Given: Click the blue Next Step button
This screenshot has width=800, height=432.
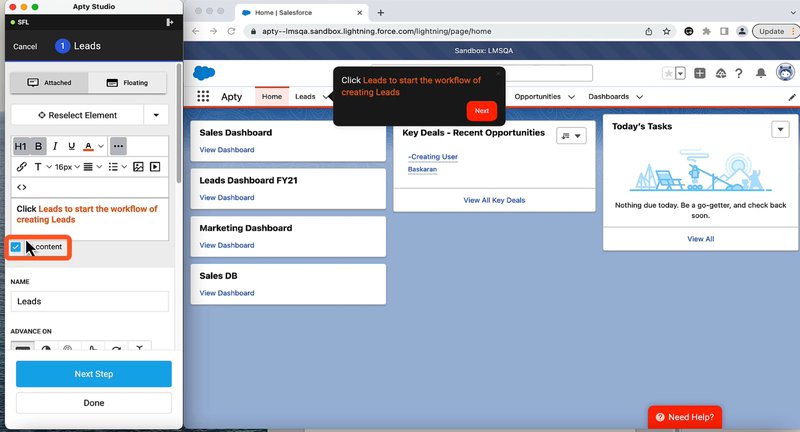Looking at the screenshot, I should [93, 374].
